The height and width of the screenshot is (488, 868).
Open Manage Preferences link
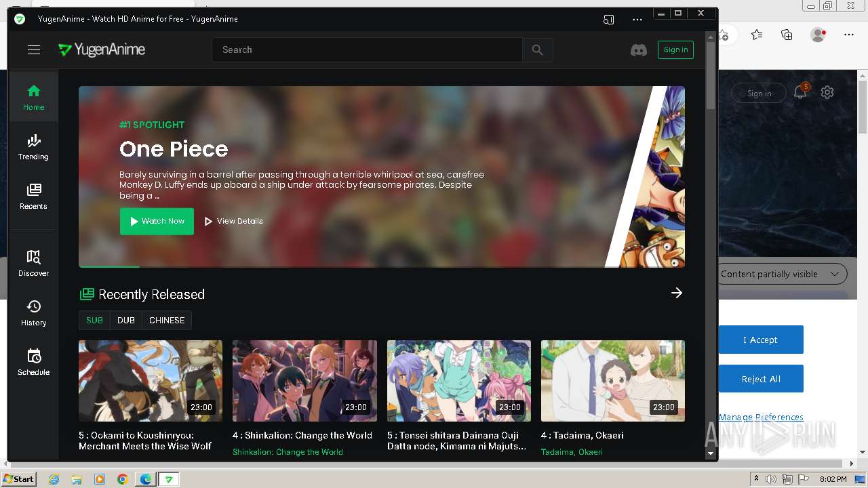pos(761,417)
